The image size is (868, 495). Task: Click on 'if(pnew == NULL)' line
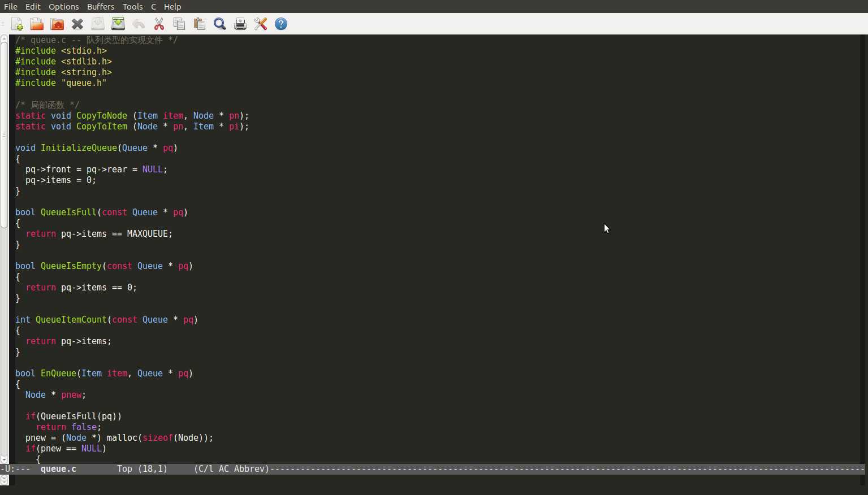click(66, 449)
